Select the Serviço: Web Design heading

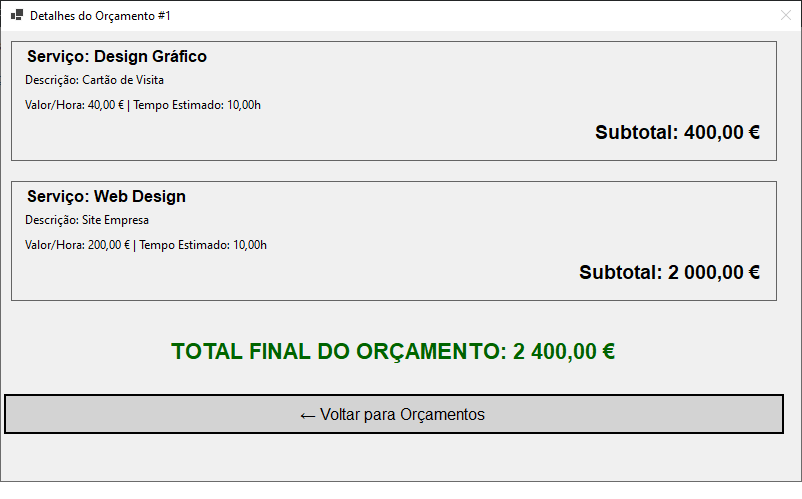coord(106,197)
